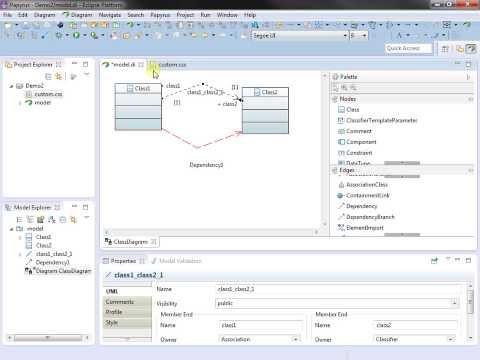The width and height of the screenshot is (480, 360).
Task: Pick the Class node tool in Palette
Action: coord(349,109)
